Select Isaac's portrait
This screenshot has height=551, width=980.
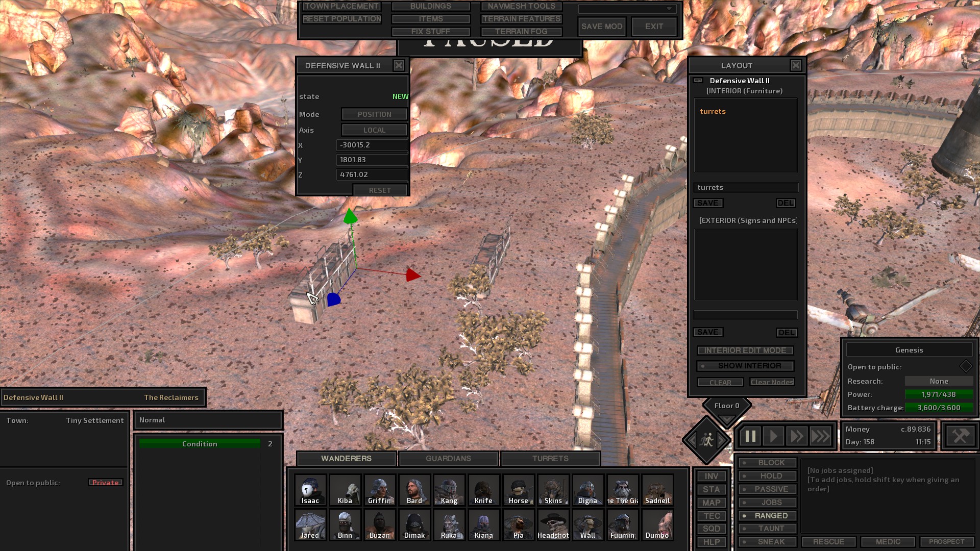(310, 490)
